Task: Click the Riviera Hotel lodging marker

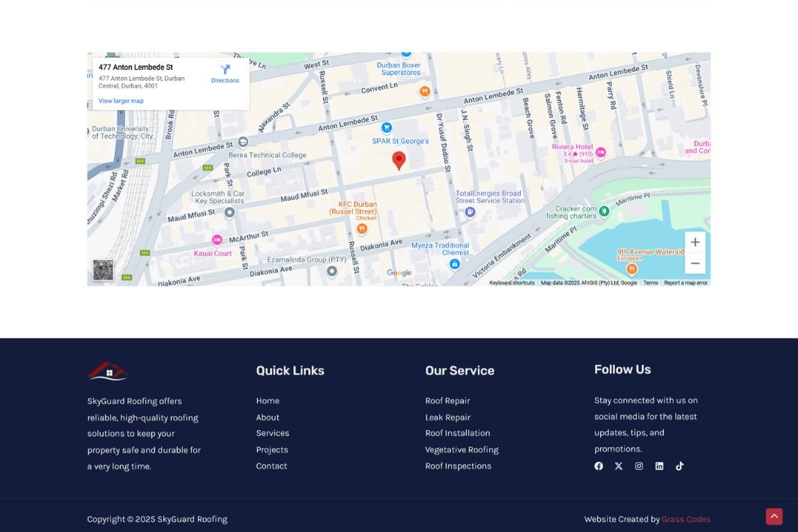Action: pos(600,152)
